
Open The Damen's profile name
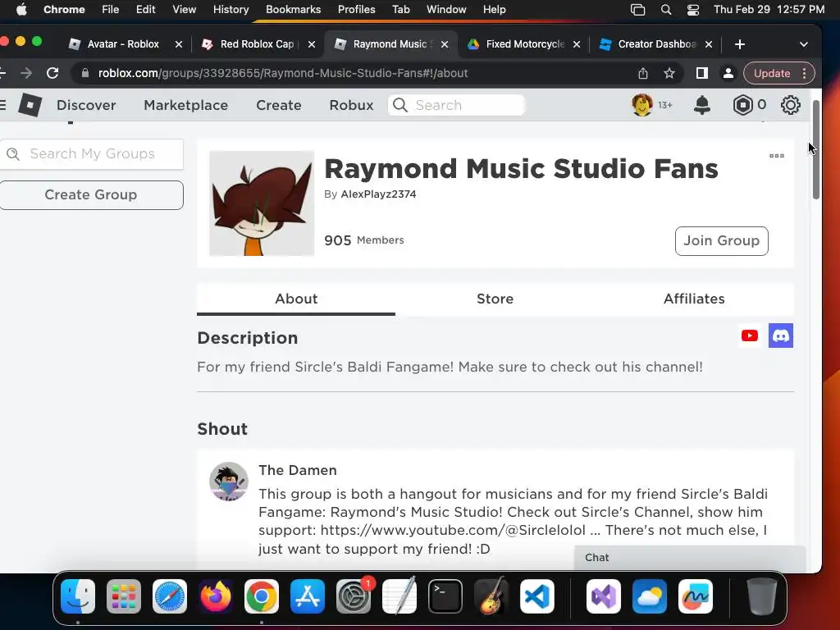[x=297, y=470]
